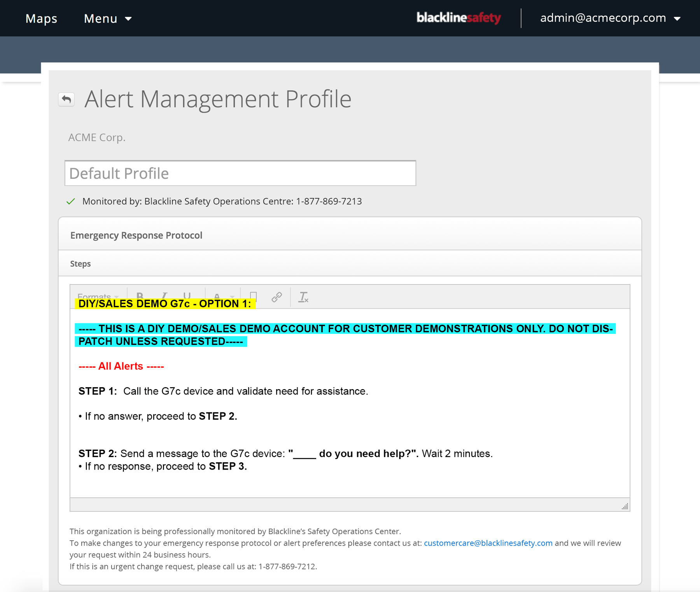Apply italic formatting in the steps editor
This screenshot has height=592, width=700.
pyautogui.click(x=164, y=297)
